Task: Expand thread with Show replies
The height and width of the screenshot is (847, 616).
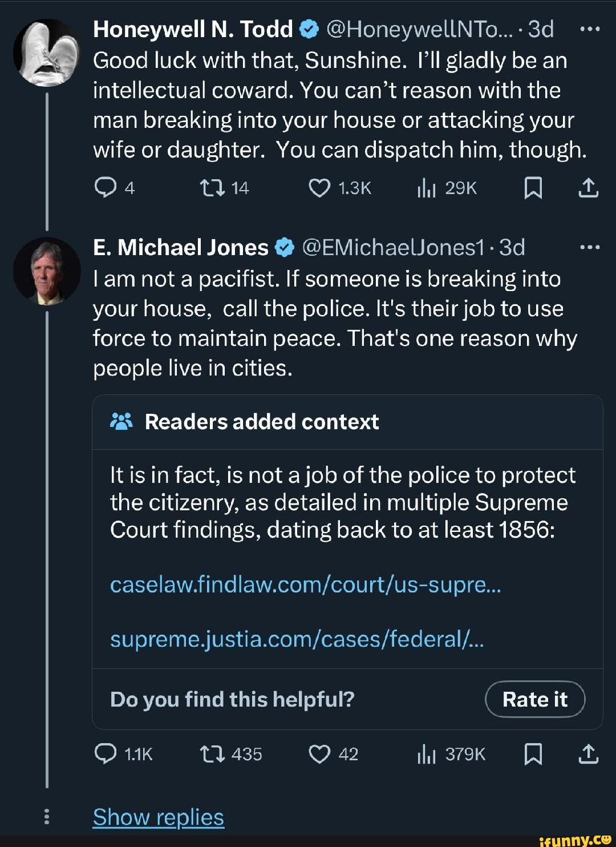Action: 159,817
